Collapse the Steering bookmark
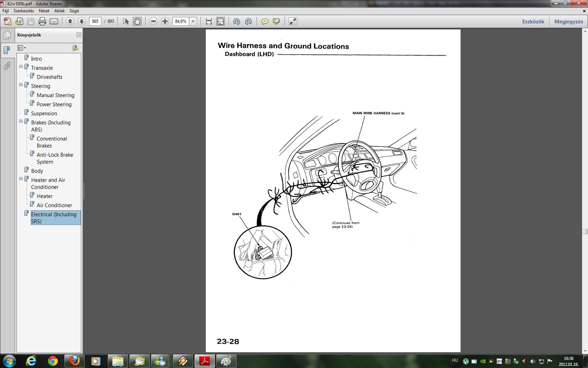Viewport: 588px width, 368px height. [x=21, y=85]
